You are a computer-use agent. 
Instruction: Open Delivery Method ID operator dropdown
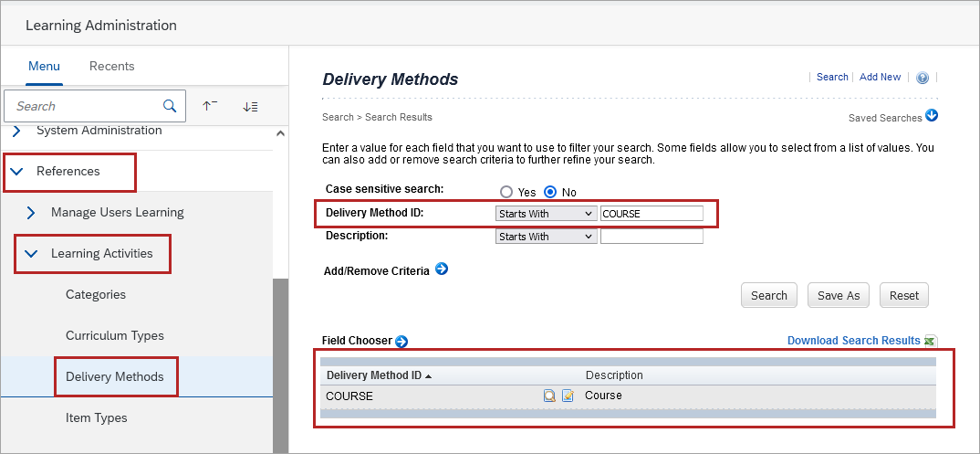pos(546,214)
